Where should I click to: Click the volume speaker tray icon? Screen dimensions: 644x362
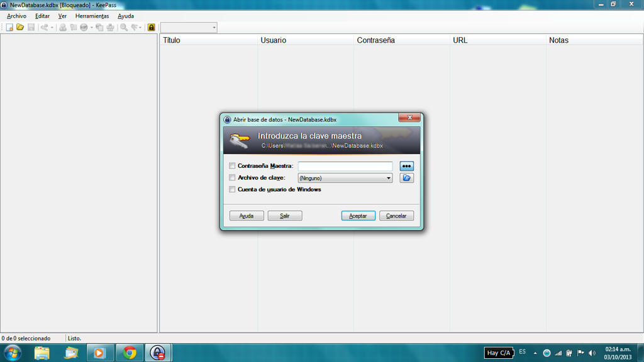(x=592, y=353)
